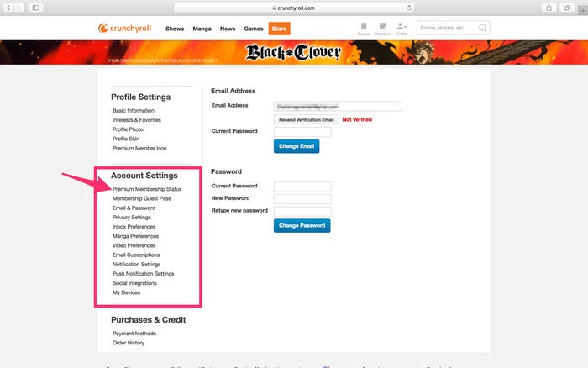Screen dimensions: 588x368
Task: Reload the page in Safari
Action: [409, 8]
